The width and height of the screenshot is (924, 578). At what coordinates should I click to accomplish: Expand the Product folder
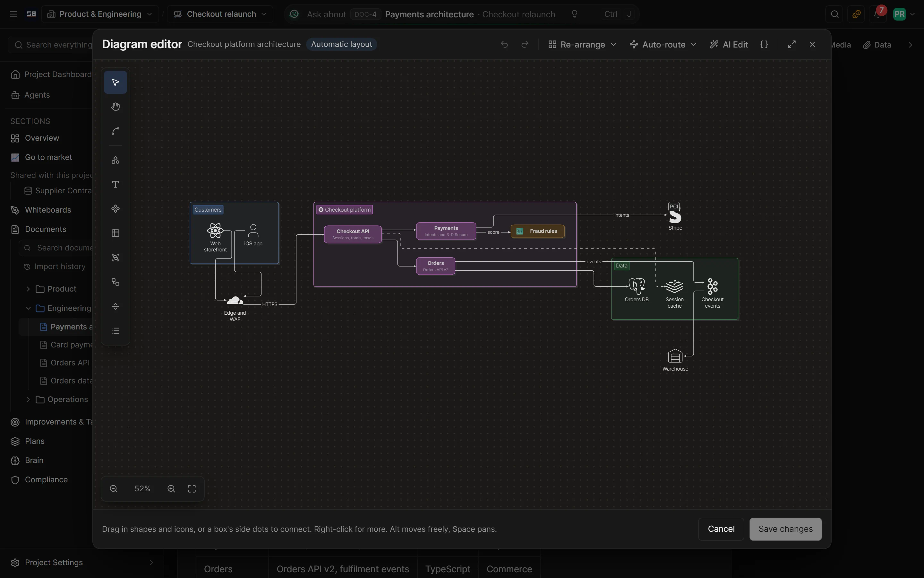click(28, 289)
